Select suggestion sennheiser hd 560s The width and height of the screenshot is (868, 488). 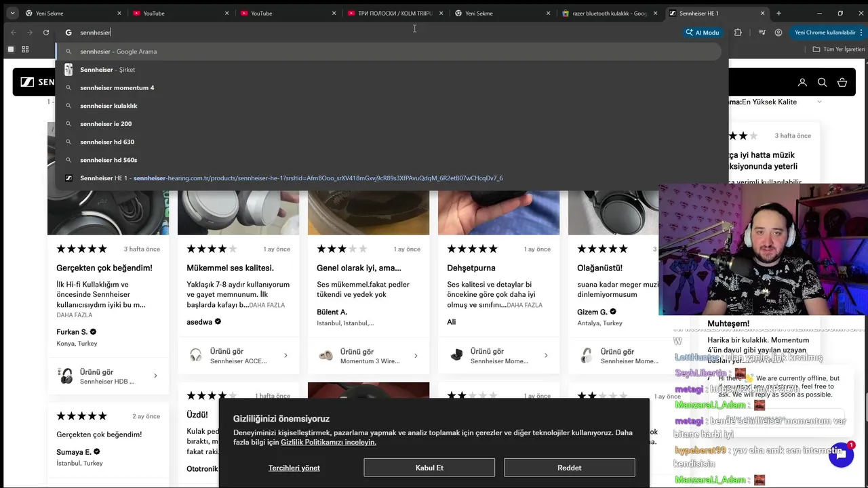point(388,160)
